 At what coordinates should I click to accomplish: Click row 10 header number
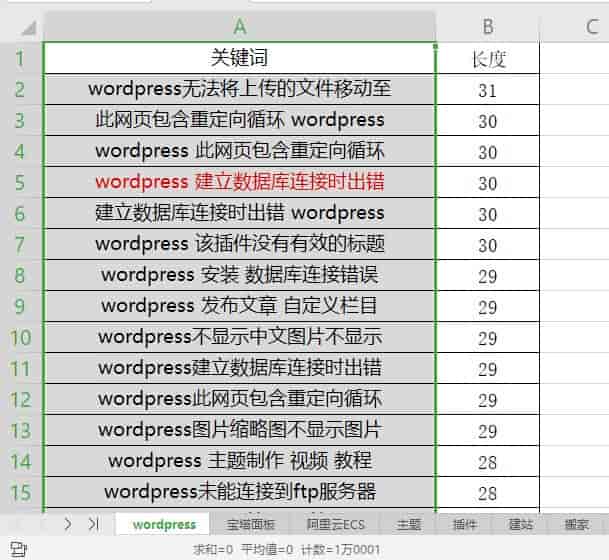coord(20,338)
